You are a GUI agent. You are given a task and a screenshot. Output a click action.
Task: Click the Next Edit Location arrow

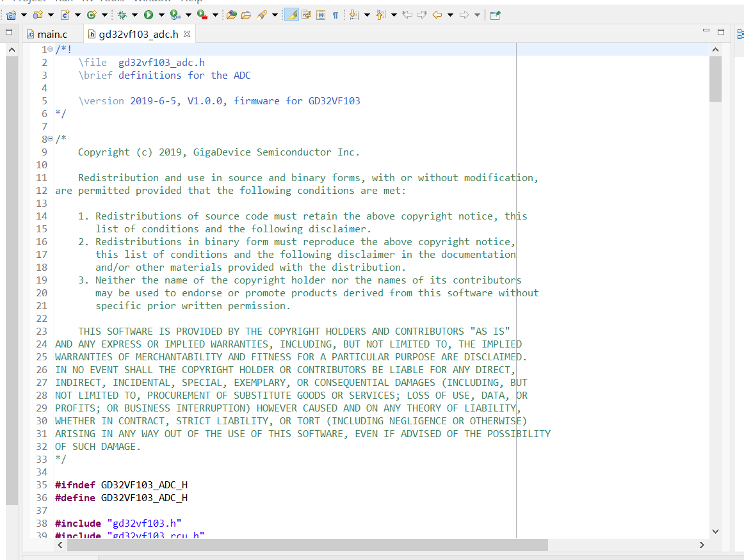click(422, 15)
